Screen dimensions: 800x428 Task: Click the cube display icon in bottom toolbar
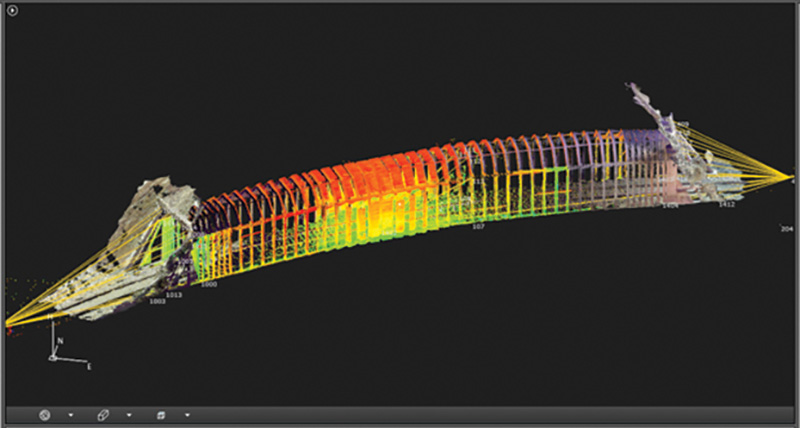(160, 414)
